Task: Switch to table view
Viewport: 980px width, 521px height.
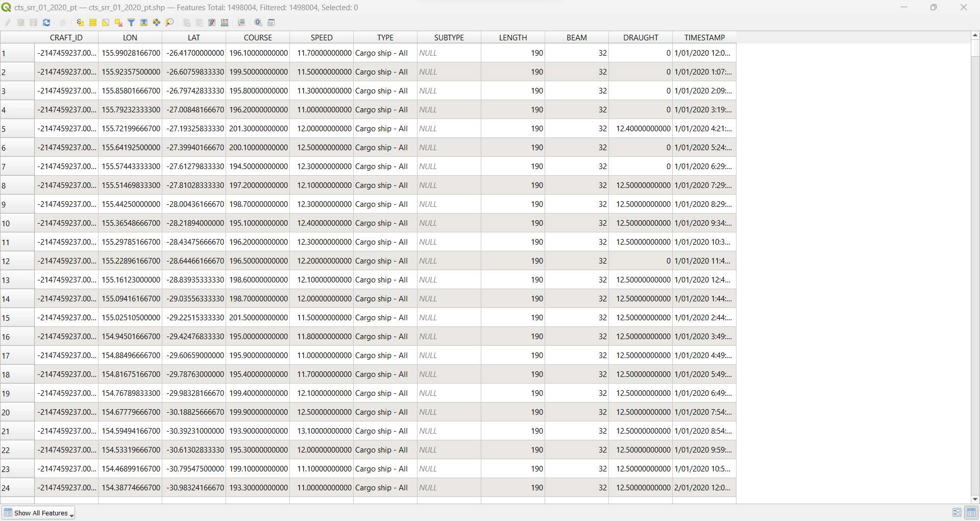Action: [x=971, y=512]
